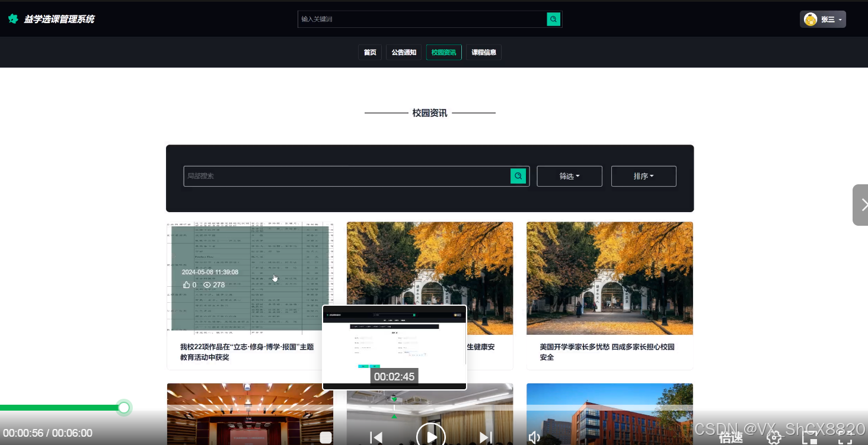The width and height of the screenshot is (868, 445).
Task: Play the video with center play button
Action: tap(431, 436)
